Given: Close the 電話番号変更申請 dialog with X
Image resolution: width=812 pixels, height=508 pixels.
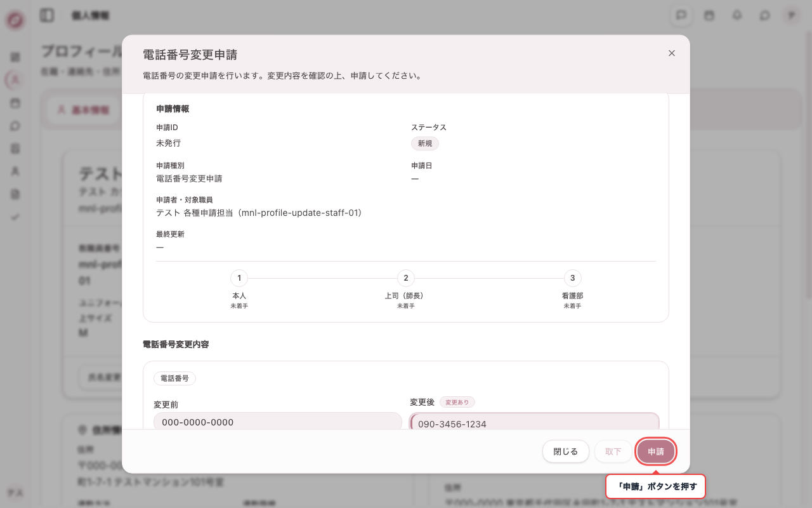Looking at the screenshot, I should pos(672,53).
